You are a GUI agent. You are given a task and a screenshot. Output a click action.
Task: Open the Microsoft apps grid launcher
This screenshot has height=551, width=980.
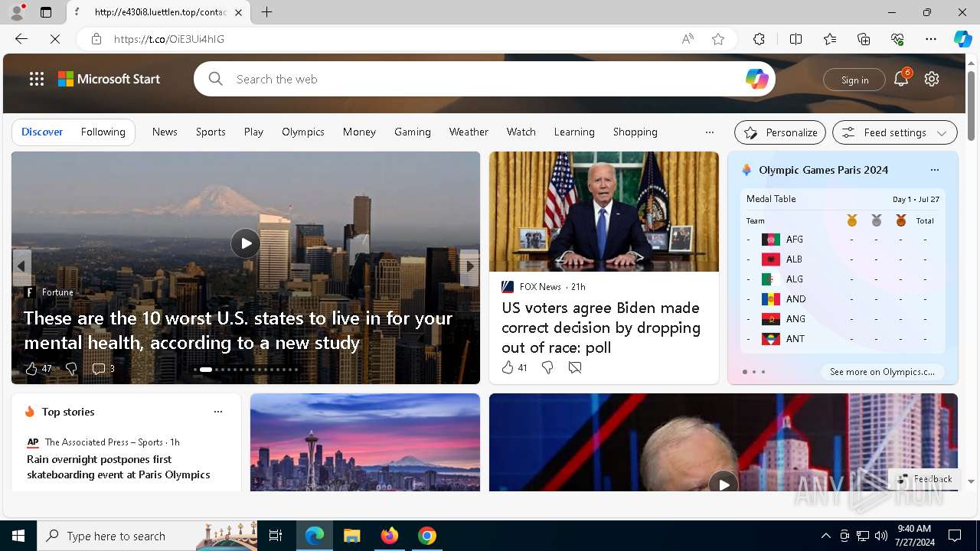[37, 79]
